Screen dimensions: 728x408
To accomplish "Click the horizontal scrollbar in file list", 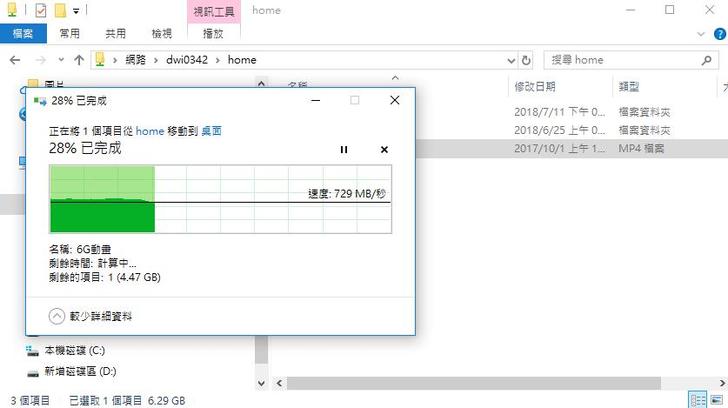I will pos(474,383).
